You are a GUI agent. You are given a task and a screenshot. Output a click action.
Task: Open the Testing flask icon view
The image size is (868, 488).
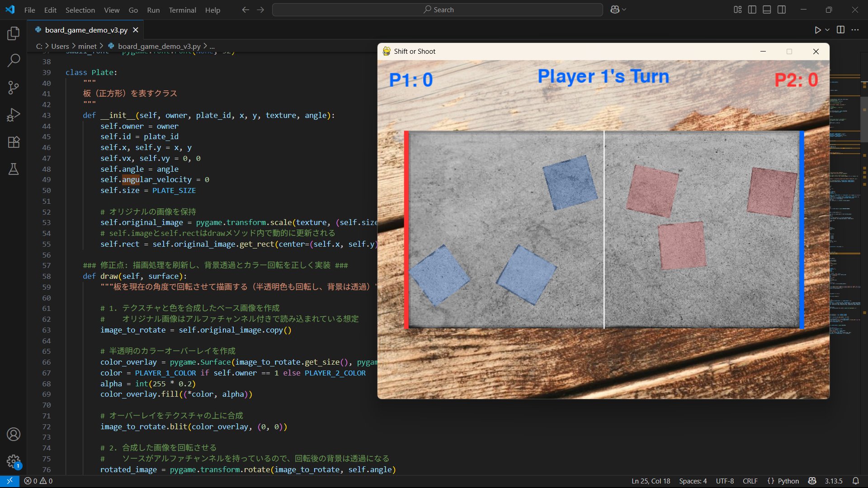click(14, 169)
